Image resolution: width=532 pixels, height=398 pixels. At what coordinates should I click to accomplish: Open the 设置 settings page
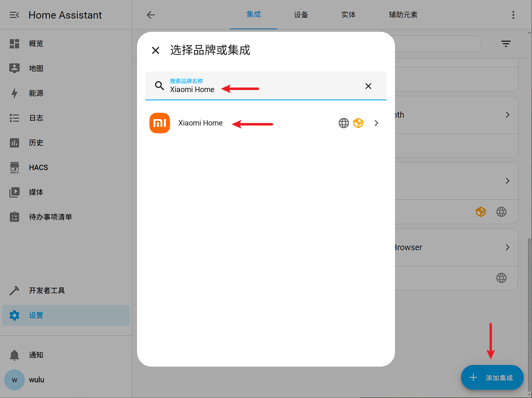(x=66, y=315)
